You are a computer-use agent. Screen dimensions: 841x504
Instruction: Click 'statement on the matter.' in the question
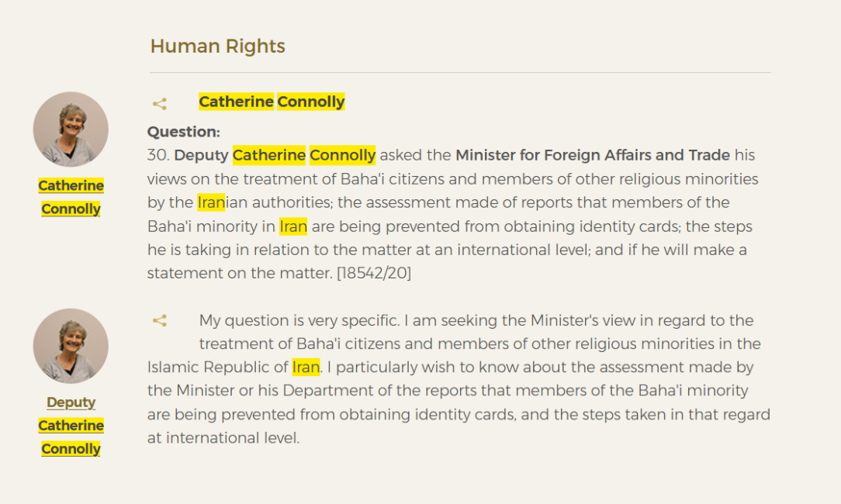(240, 274)
